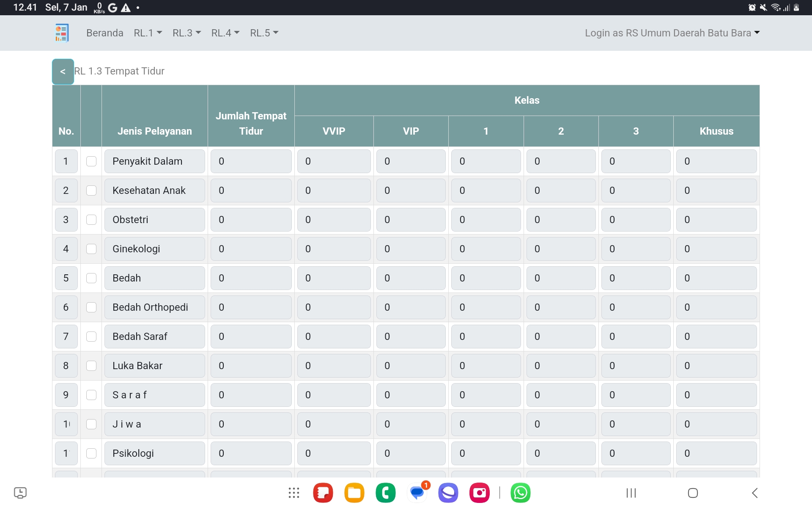The height and width of the screenshot is (508, 812).
Task: Click Khusus field for Bedah Saraf
Action: pos(716,337)
